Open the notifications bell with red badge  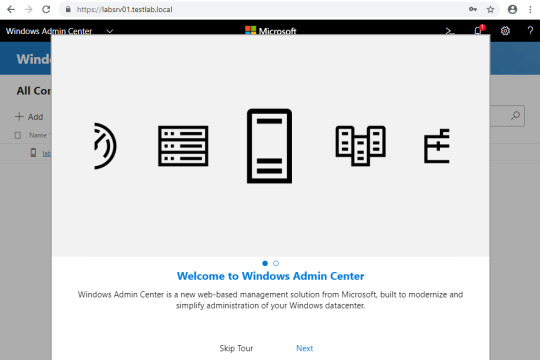pyautogui.click(x=479, y=30)
